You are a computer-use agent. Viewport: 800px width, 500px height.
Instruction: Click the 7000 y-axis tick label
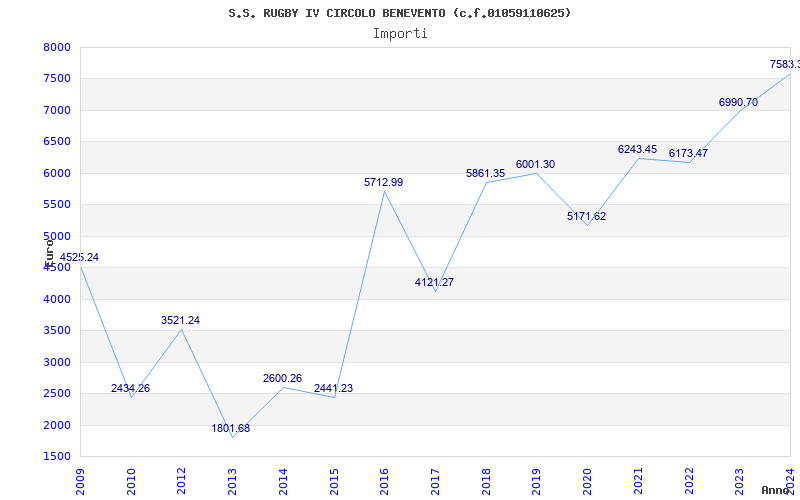click(57, 110)
